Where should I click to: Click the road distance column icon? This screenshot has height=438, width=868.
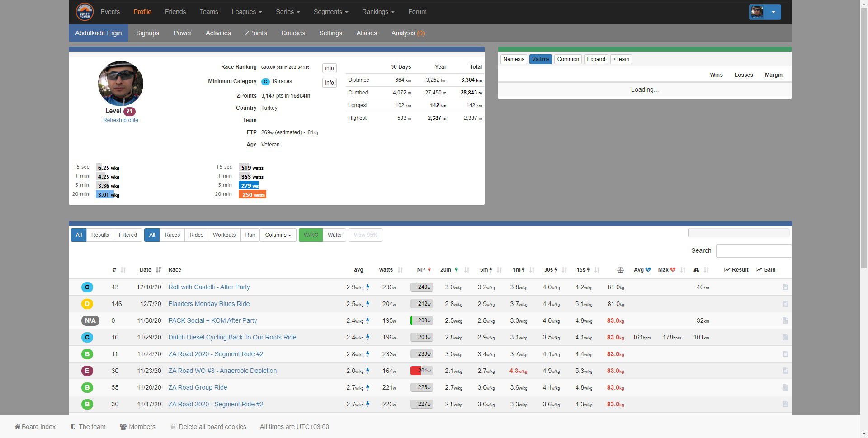click(696, 270)
